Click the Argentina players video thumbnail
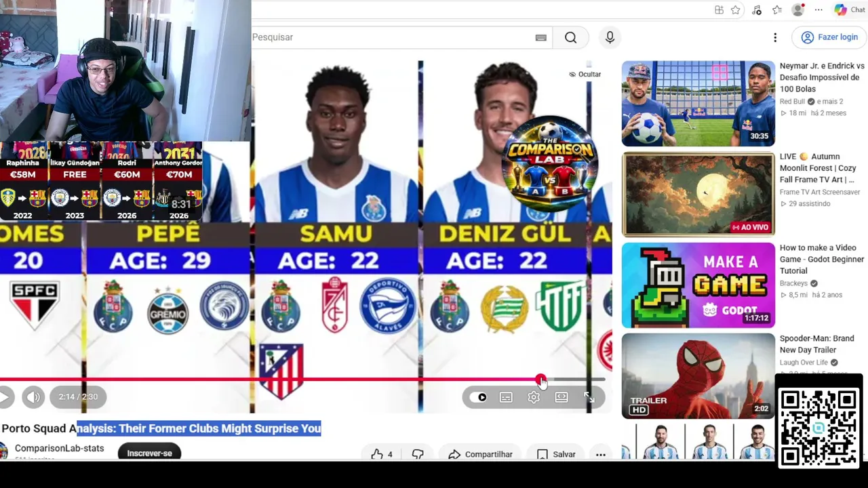 coord(698,442)
